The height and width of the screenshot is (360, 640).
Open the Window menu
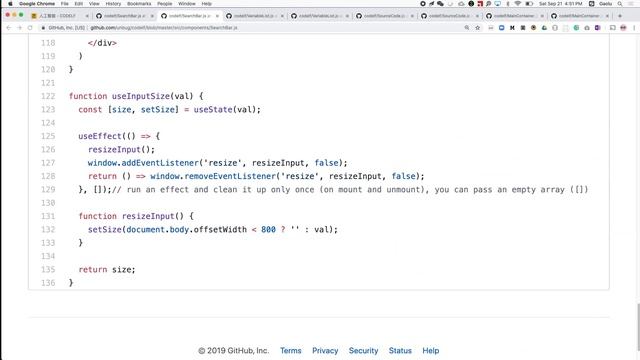click(187, 4)
